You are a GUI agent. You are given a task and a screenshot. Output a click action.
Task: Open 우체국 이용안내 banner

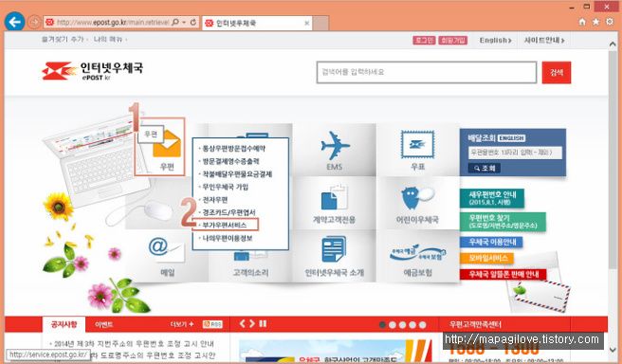point(491,242)
